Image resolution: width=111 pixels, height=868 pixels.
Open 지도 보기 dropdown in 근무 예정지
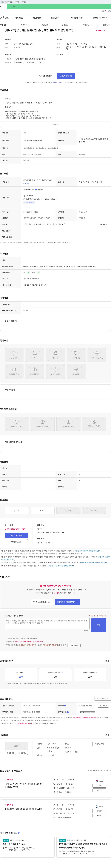[x=103, y=224]
